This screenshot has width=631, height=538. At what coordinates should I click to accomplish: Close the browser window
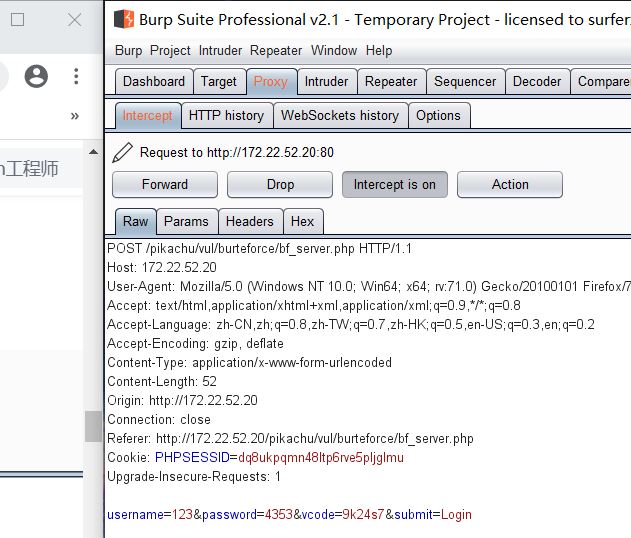coord(74,19)
